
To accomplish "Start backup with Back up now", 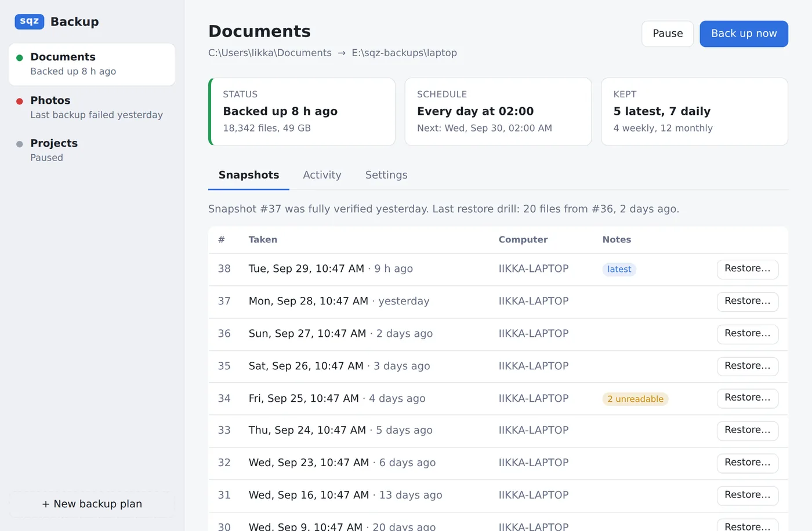I will coord(744,34).
